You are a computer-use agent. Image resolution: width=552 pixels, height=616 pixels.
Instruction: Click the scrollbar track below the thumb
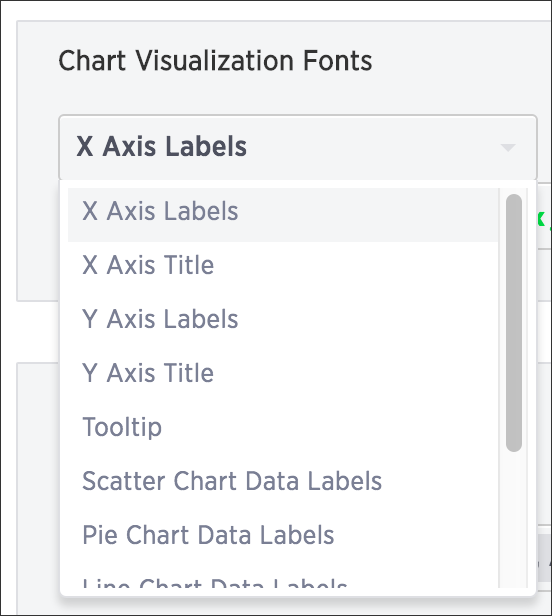point(514,519)
